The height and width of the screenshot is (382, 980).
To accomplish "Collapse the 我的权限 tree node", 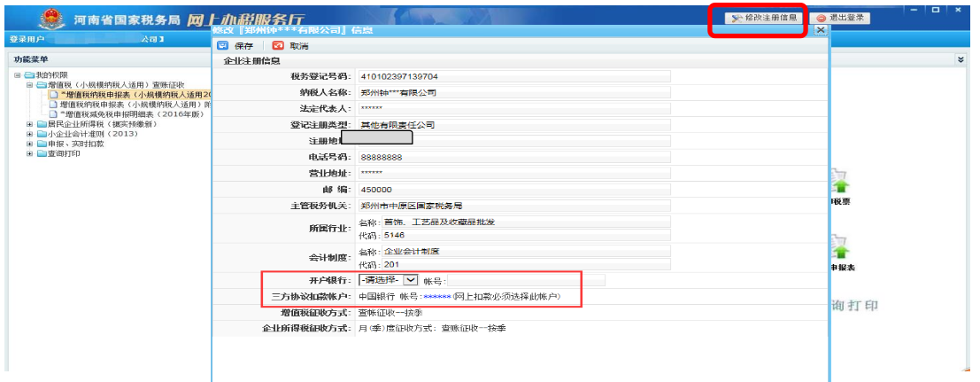I will pyautogui.click(x=17, y=75).
